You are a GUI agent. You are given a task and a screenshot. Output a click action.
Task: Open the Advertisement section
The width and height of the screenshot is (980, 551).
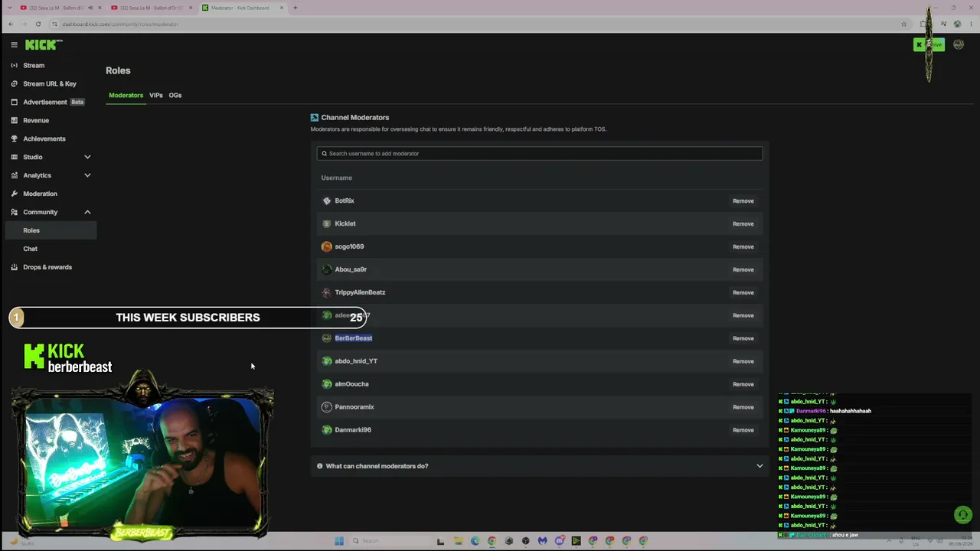click(45, 103)
